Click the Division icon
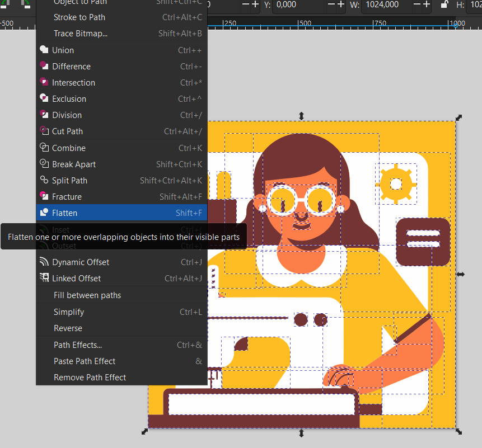482x448 pixels. coord(44,115)
